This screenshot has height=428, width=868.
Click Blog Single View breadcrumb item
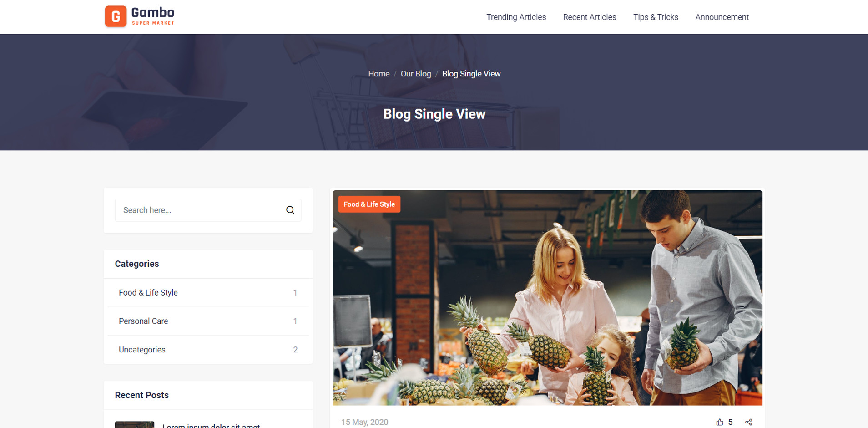coord(471,74)
